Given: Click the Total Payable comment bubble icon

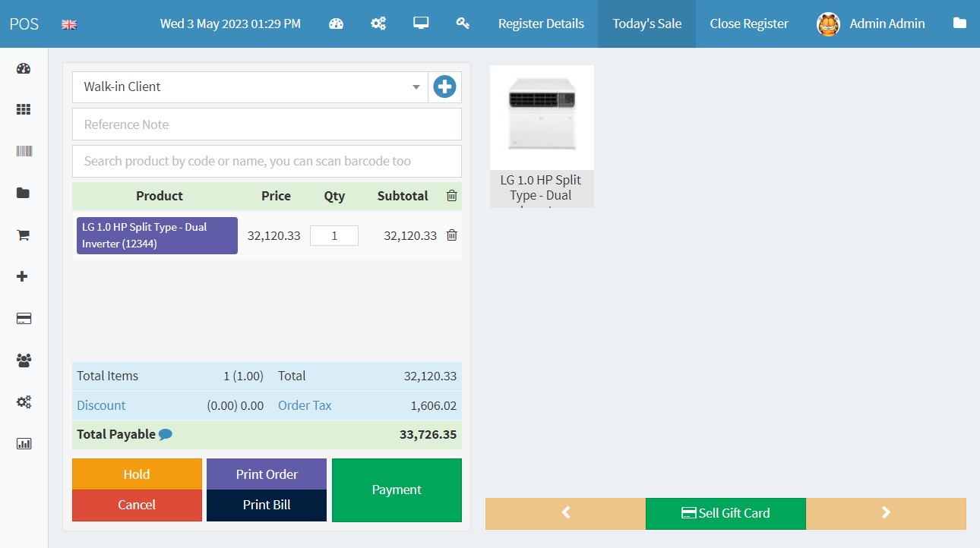Looking at the screenshot, I should pos(165,435).
